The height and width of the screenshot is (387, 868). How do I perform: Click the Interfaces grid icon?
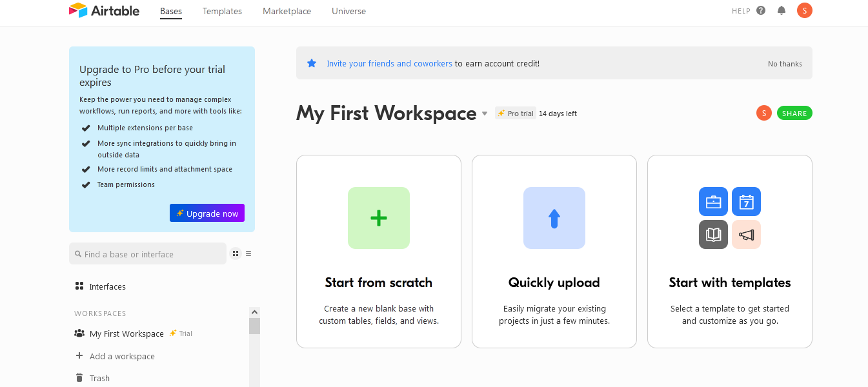tap(79, 286)
